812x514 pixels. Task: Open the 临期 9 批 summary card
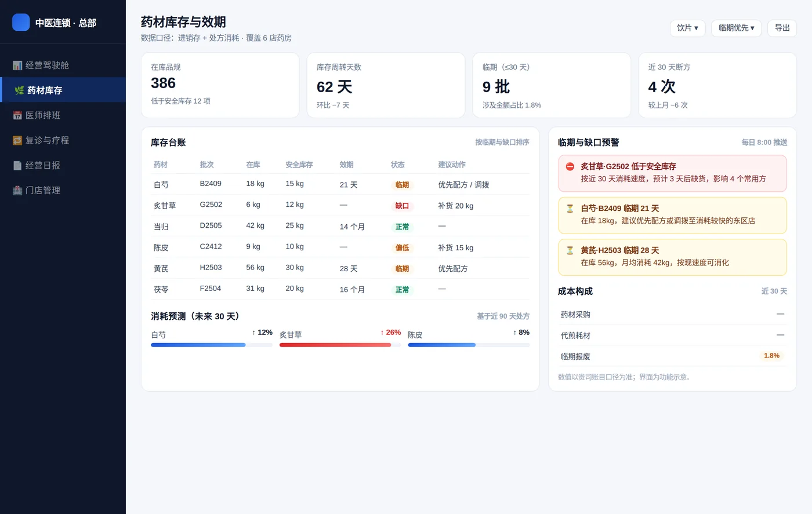pos(552,85)
